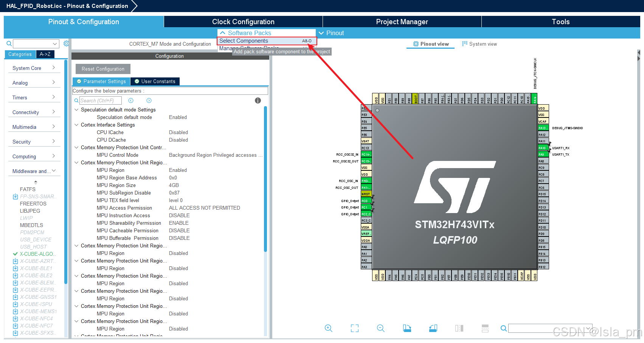The image size is (644, 343).
Task: Click the NRST pin on the chip
Action: click(366, 194)
